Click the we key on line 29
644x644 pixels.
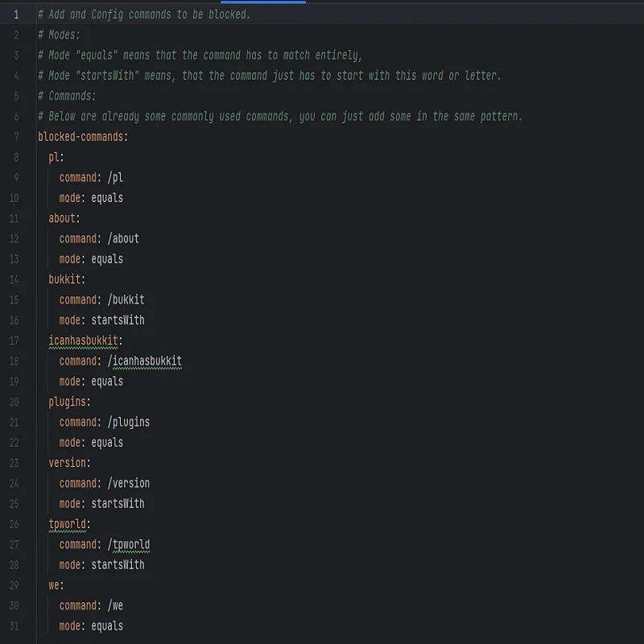[56, 585]
